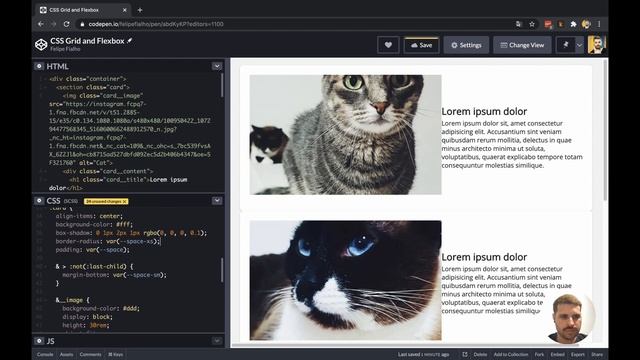The image size is (640, 360).
Task: Click the section class card line
Action: (93, 87)
